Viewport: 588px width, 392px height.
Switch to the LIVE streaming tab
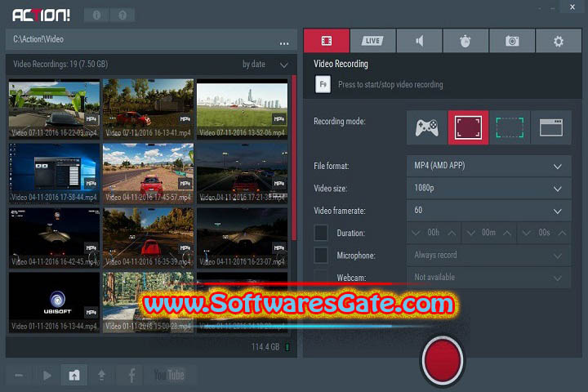[372, 41]
